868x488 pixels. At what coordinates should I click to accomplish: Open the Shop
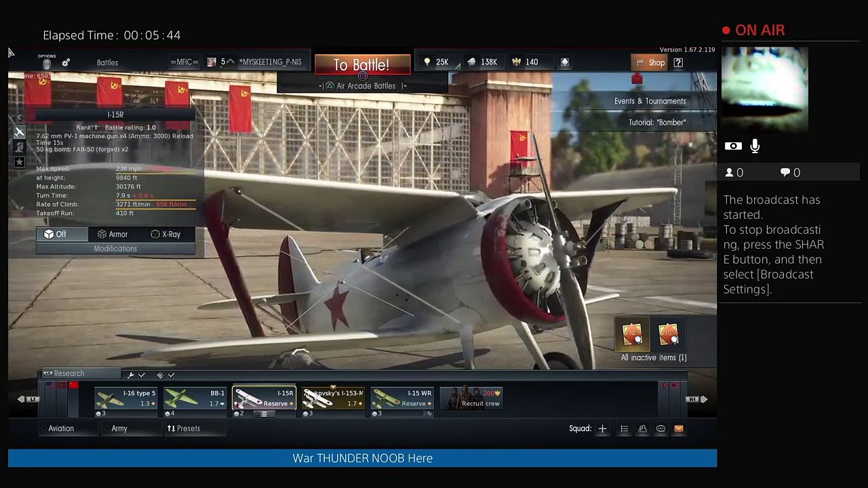coord(650,62)
